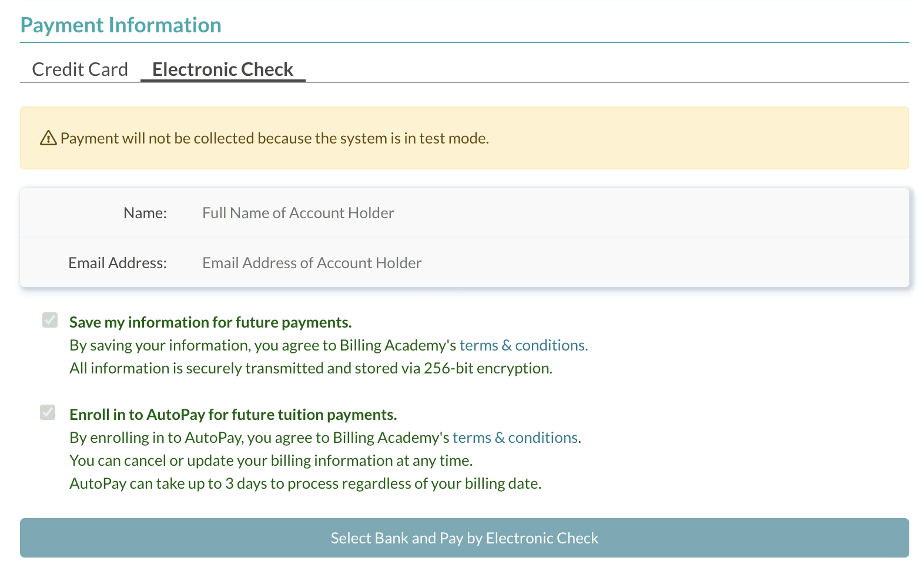
Task: Click the "Email Address:" field label
Action: click(x=118, y=263)
